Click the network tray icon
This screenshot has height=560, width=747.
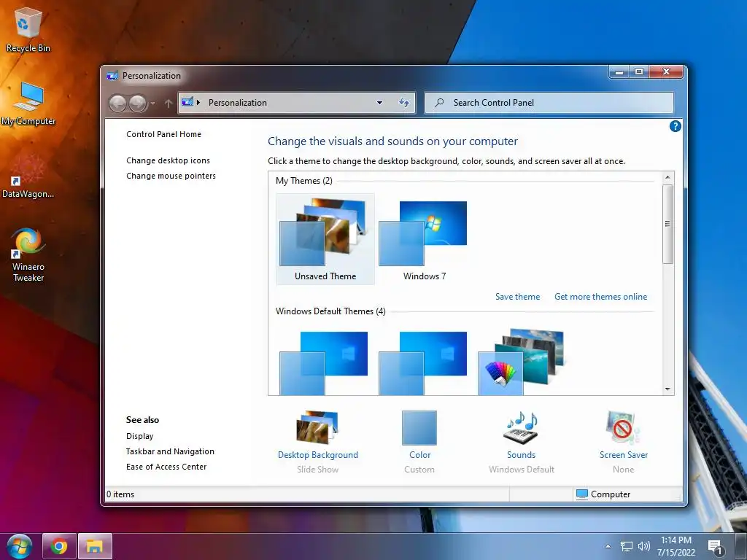(x=627, y=547)
